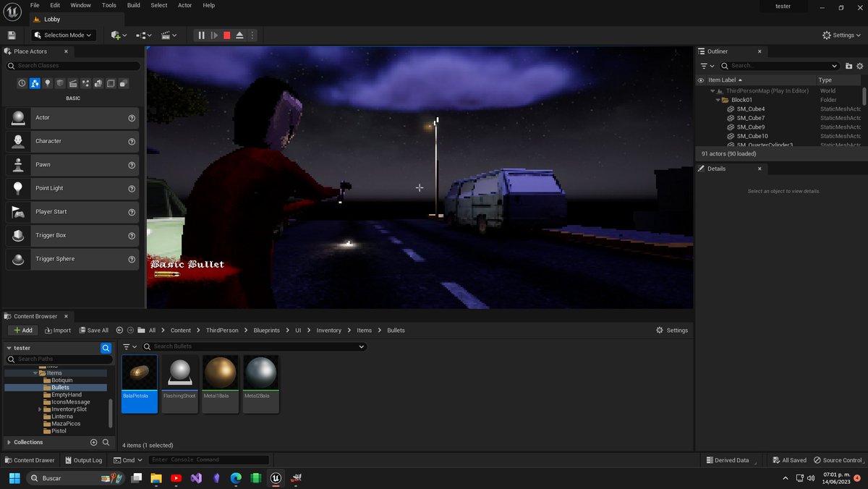Open the Tools menu

click(x=109, y=5)
